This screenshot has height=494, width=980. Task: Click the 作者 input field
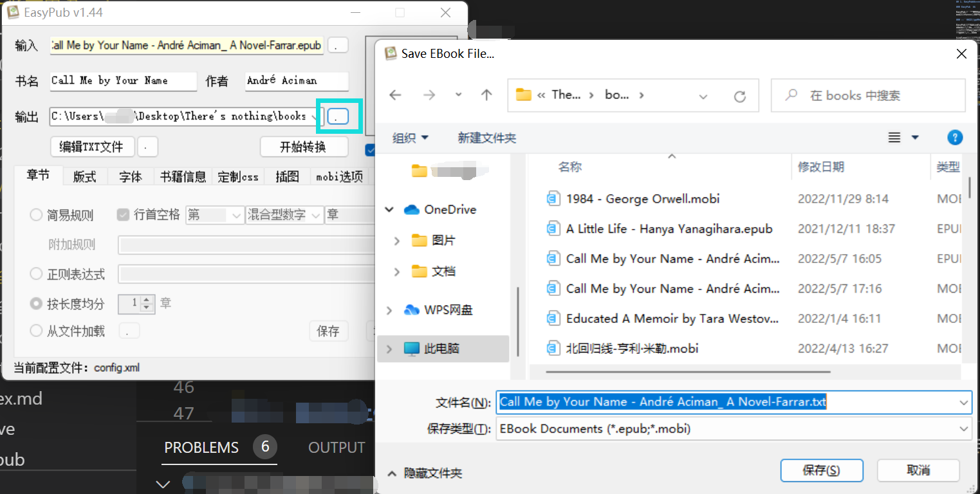[297, 81]
